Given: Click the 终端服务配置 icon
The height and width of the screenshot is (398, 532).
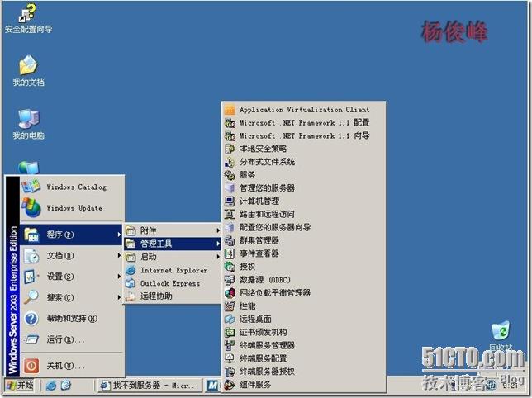Looking at the screenshot, I should (230, 358).
